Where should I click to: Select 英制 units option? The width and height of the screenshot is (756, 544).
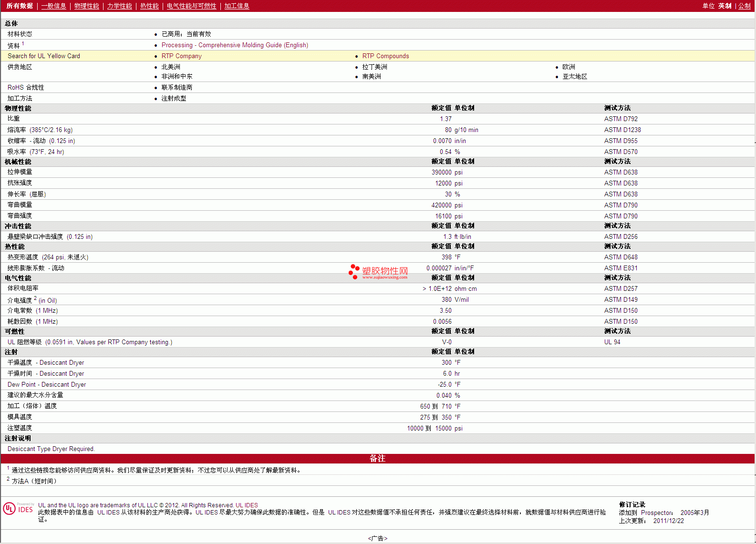pyautogui.click(x=725, y=6)
